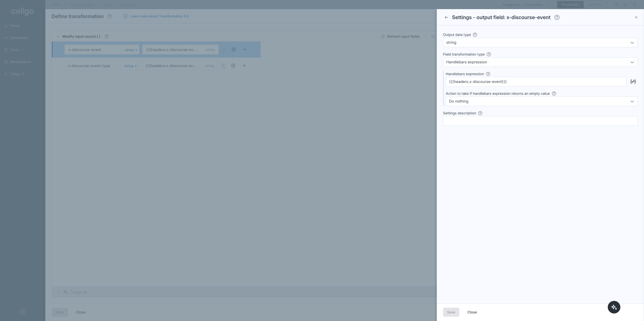Open the Celigo AI sparkle chat button
644x321 pixels.
[x=614, y=307]
